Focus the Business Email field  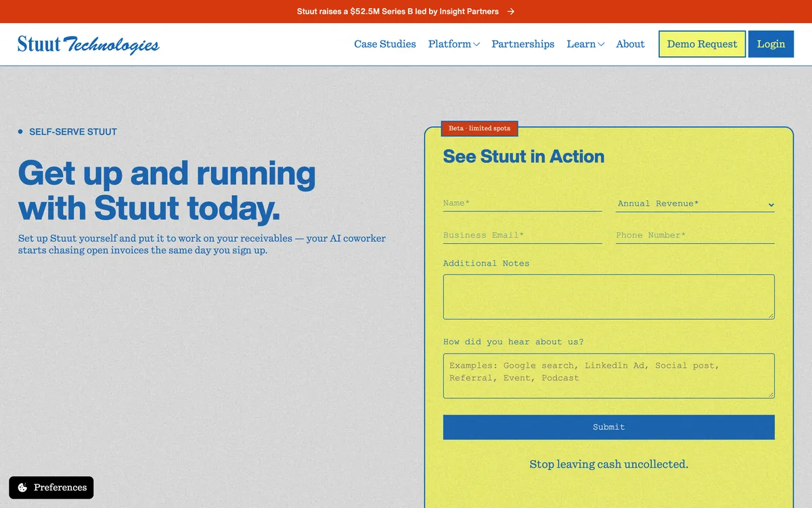pos(522,235)
